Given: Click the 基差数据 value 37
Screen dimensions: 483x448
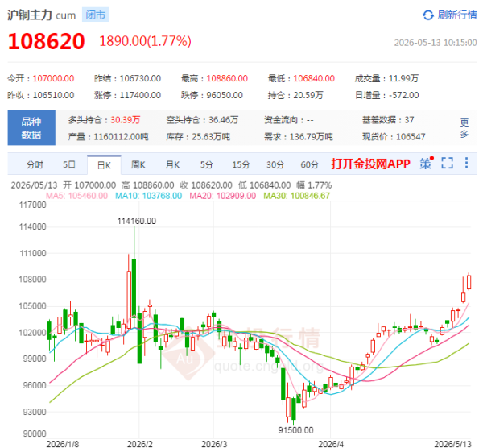Looking at the screenshot, I should click(x=409, y=119).
